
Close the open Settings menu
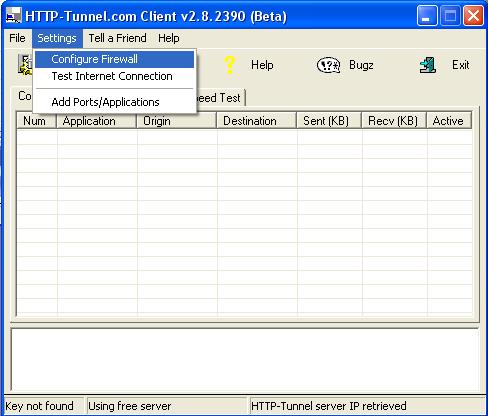[x=57, y=38]
